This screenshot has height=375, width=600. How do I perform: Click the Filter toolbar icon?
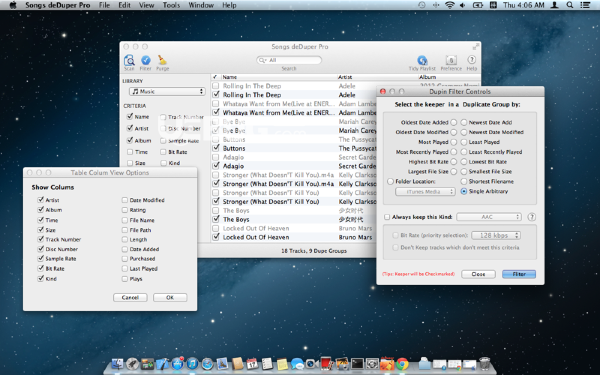pos(145,60)
